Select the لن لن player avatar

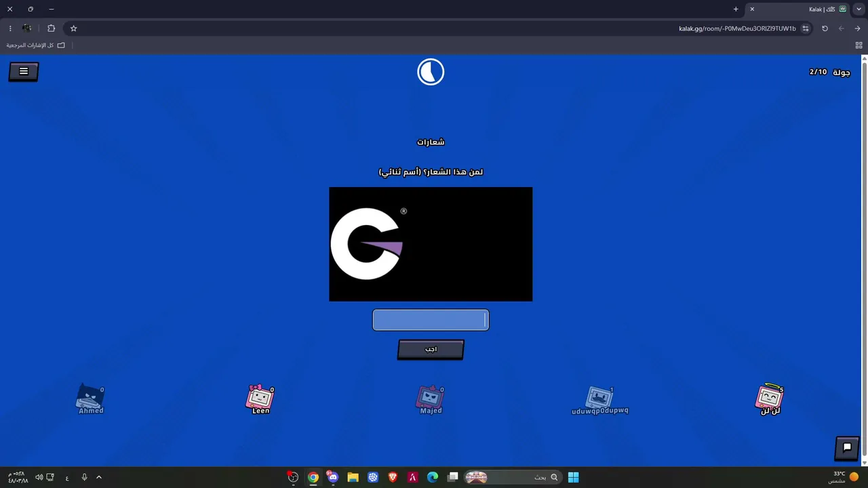click(x=770, y=398)
